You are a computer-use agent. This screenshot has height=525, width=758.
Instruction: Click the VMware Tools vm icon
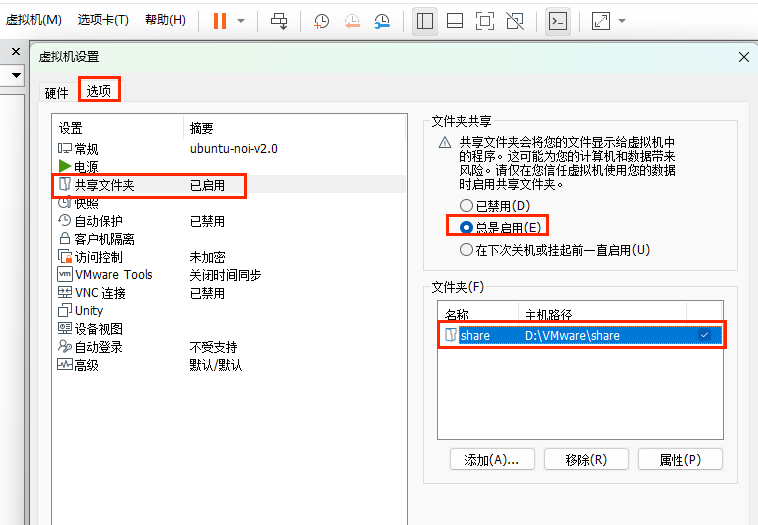[65, 274]
